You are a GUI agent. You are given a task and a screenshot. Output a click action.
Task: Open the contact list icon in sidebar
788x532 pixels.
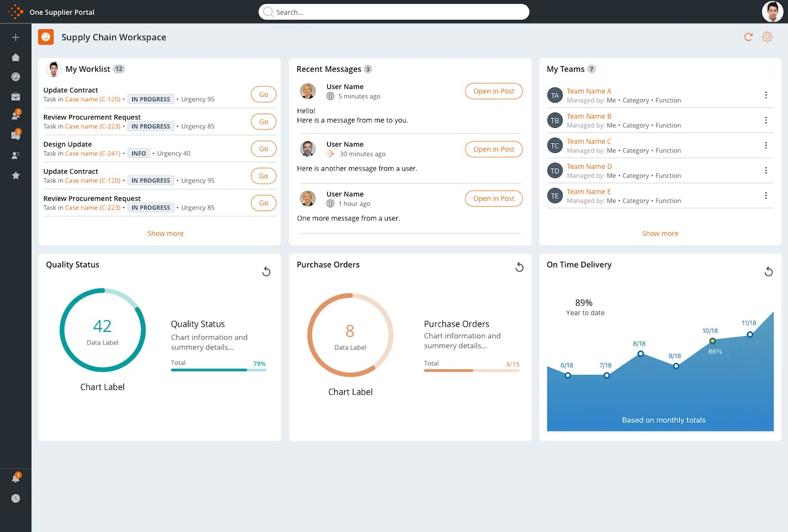click(16, 155)
